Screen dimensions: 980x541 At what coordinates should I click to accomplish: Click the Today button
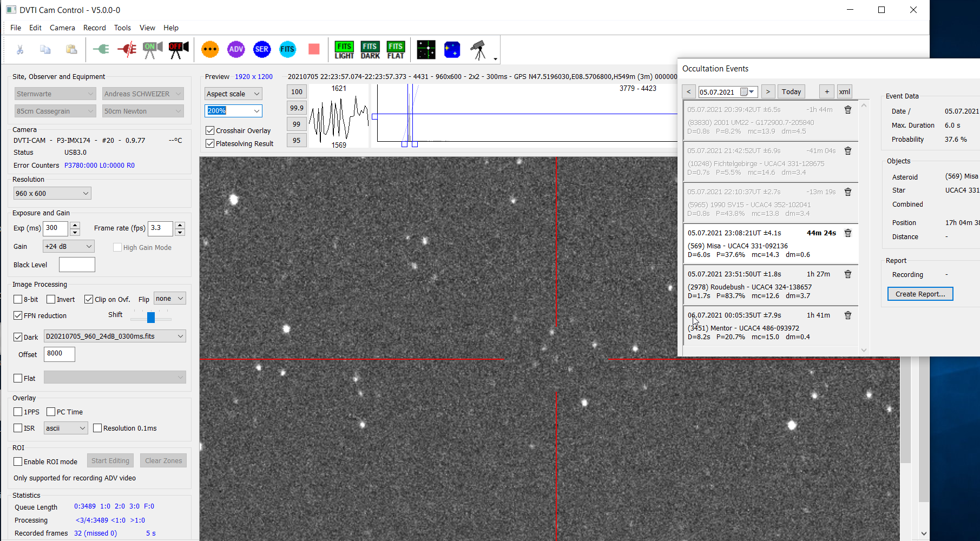(791, 91)
